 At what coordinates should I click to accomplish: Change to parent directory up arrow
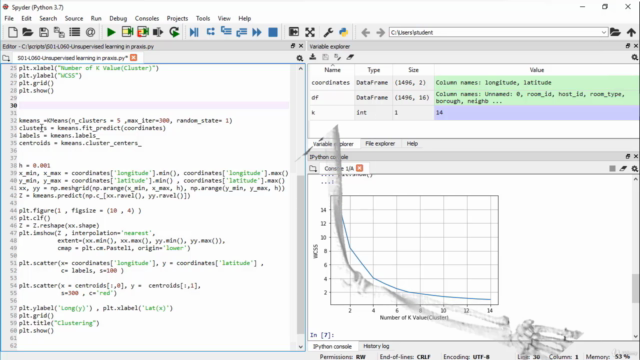(631, 32)
